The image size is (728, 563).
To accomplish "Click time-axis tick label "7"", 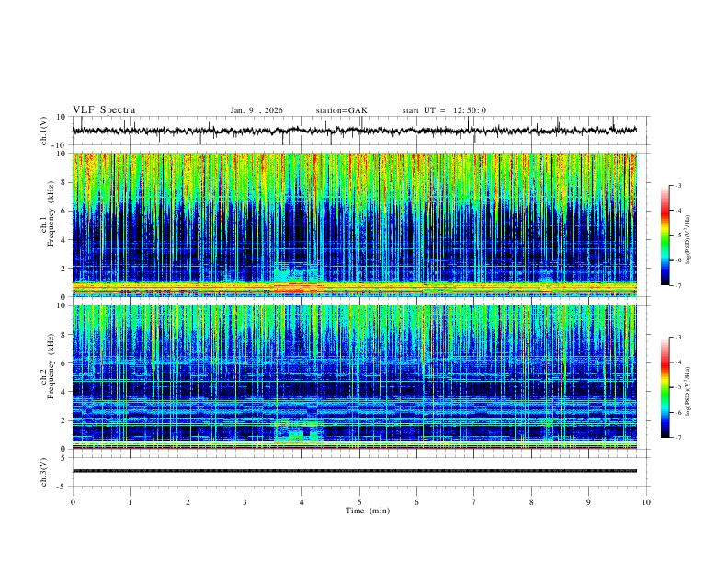I will coord(474,502).
